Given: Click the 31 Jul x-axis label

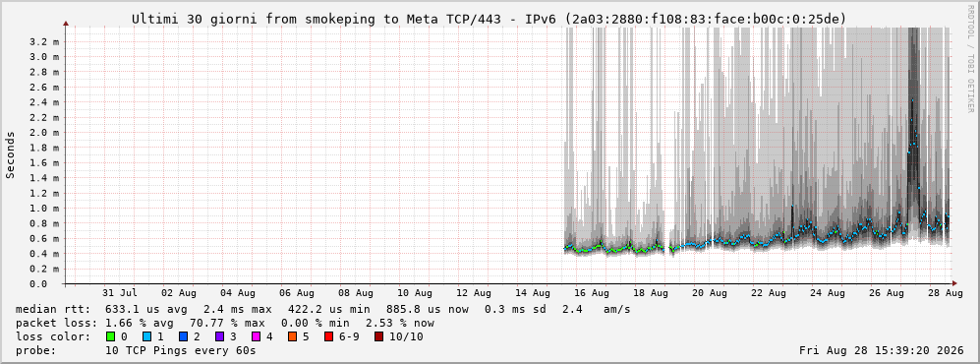Looking at the screenshot, I should 119,293.
